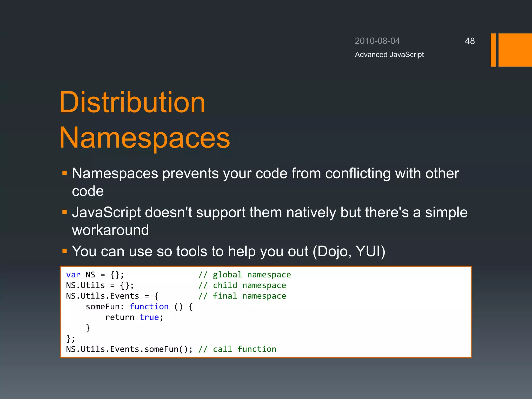Screen dimensions: 532x399
Task: Click the first orange bullet marker
Action: 65,173
